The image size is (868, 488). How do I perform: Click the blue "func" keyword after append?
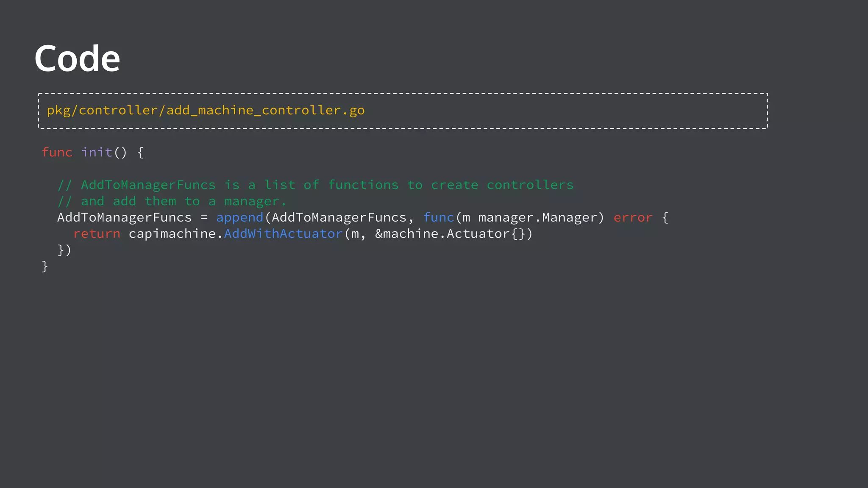439,217
